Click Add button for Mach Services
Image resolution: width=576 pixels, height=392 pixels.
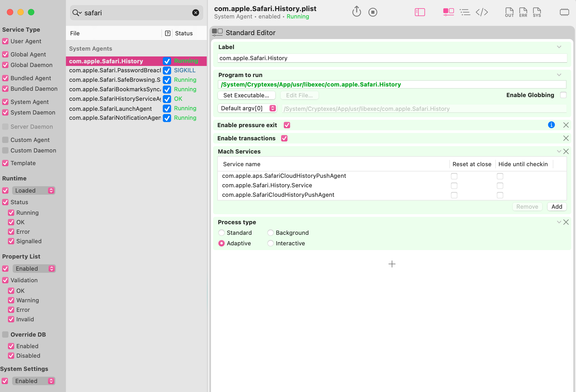pos(556,207)
